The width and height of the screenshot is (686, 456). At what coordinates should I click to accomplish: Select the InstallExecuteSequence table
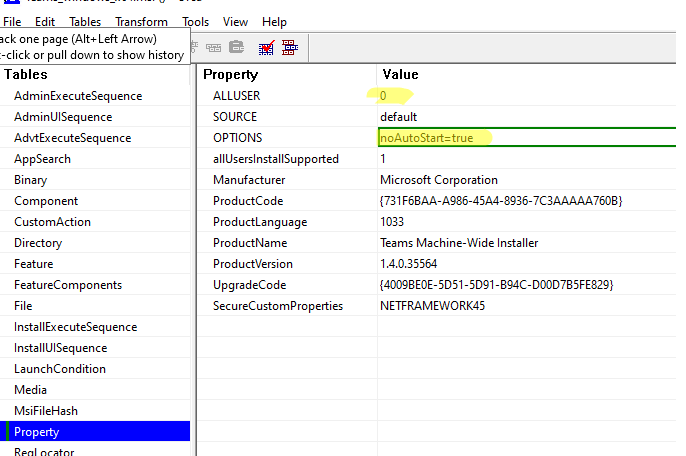(75, 327)
